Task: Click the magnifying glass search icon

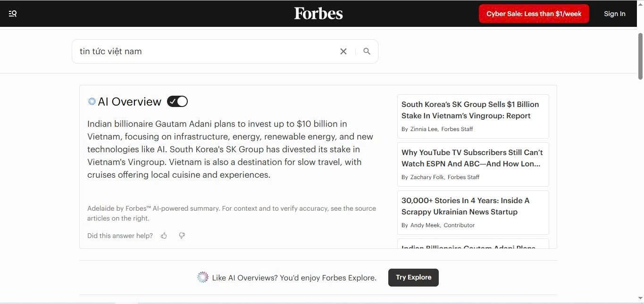Action: tap(367, 51)
